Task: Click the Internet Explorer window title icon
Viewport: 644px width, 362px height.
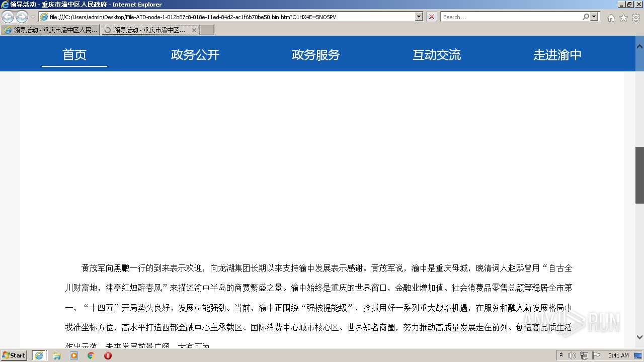Action: [5, 5]
